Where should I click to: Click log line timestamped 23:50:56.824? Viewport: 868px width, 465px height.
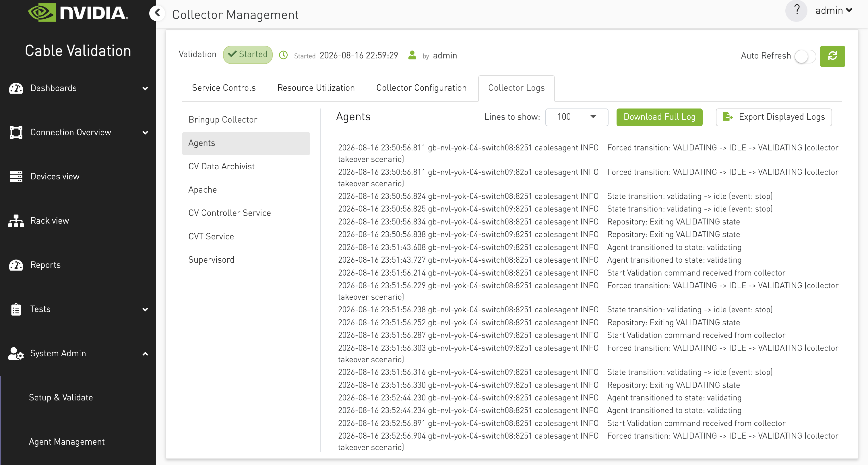pyautogui.click(x=555, y=196)
